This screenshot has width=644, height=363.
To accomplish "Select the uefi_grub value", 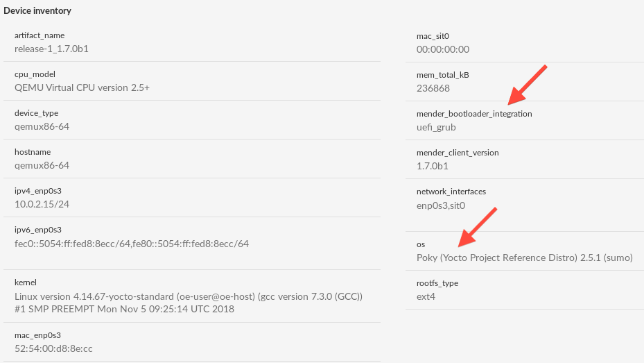I will click(436, 128).
